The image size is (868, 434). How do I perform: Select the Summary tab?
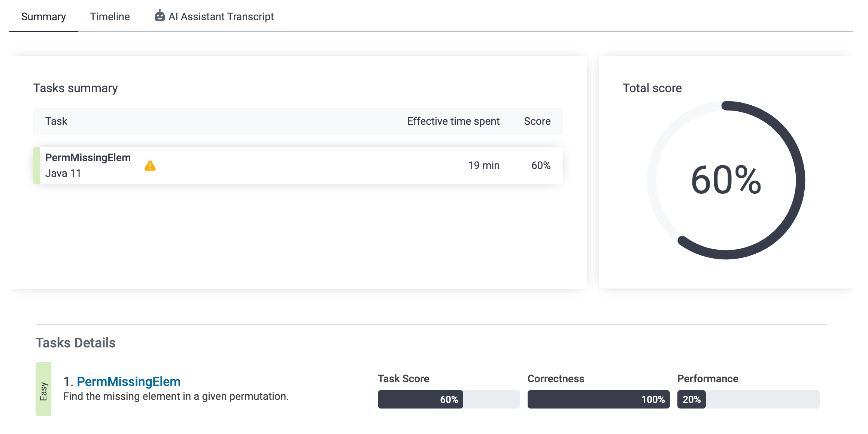(x=43, y=16)
